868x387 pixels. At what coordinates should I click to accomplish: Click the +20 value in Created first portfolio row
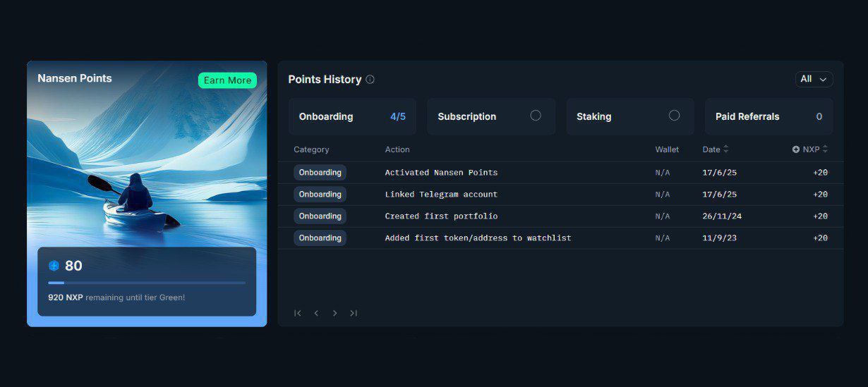point(820,216)
